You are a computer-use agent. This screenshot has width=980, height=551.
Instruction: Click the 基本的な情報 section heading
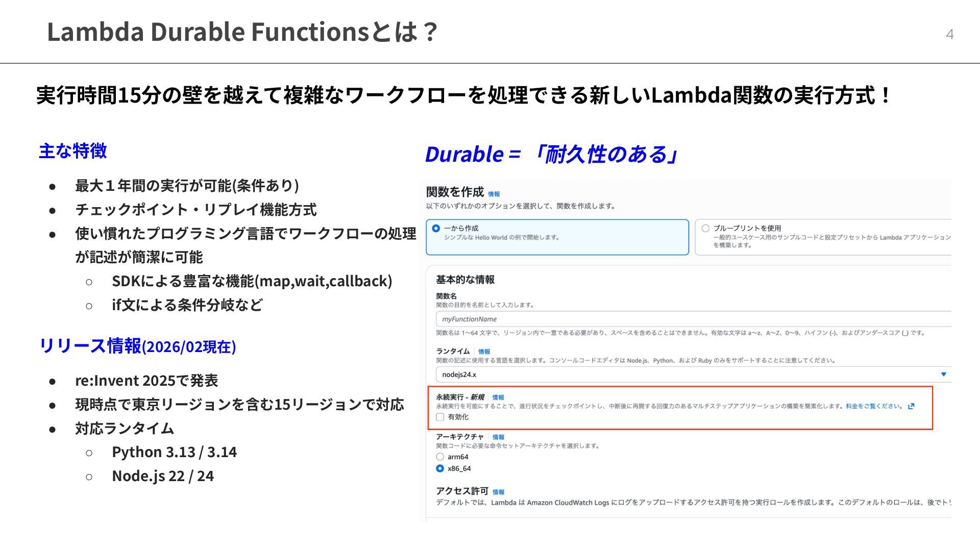(465, 280)
